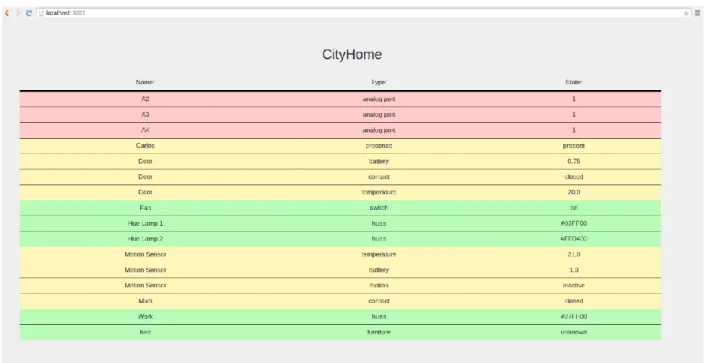Click the browser forward arrow
Screen dimensions: 705x363
pos(18,13)
